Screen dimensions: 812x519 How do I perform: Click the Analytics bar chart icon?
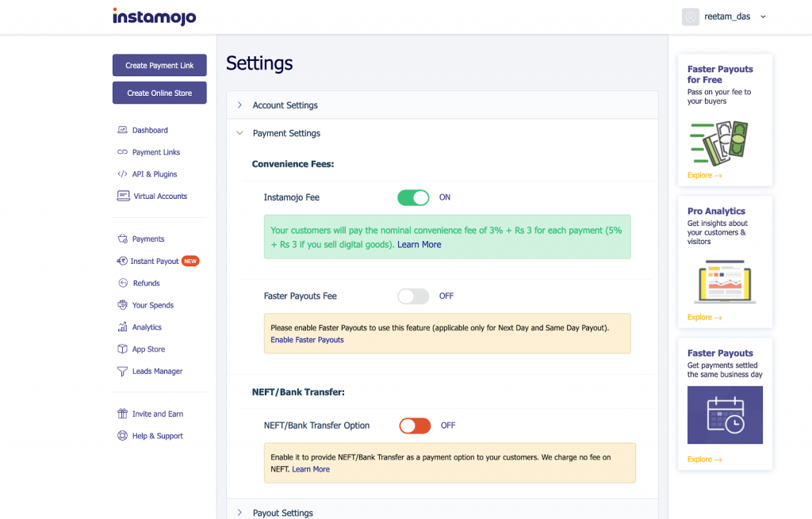122,327
